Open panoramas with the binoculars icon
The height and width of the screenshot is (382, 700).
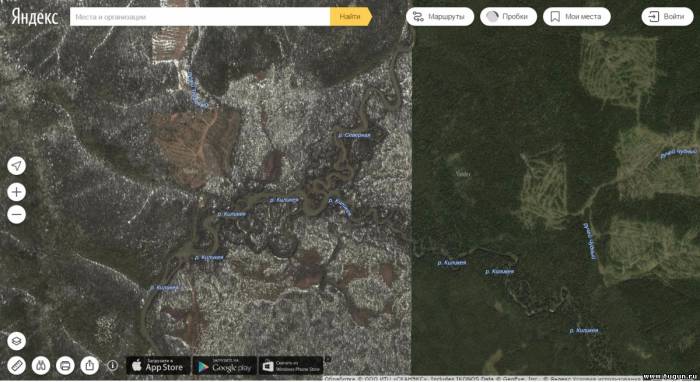click(41, 366)
